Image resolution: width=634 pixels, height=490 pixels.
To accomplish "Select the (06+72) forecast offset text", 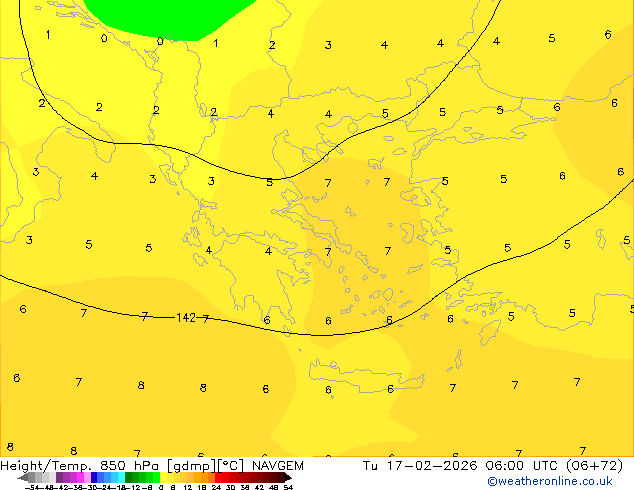I will tap(594, 466).
